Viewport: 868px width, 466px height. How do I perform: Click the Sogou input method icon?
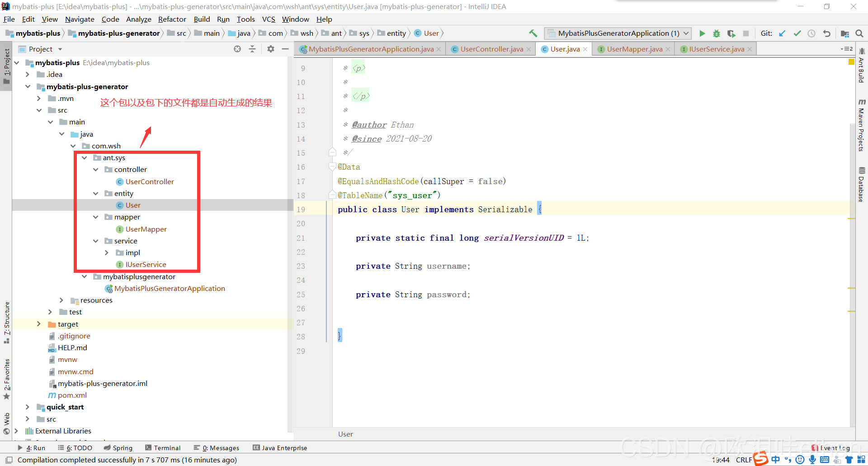761,459
